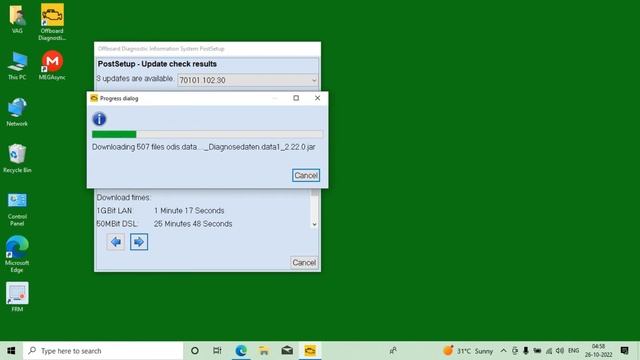Image resolution: width=640 pixels, height=360 pixels.
Task: Open the taskbar clock and date
Action: (598, 351)
